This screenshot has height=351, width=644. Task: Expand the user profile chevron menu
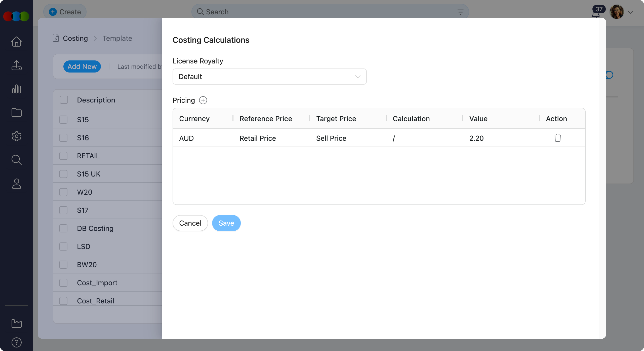[630, 12]
